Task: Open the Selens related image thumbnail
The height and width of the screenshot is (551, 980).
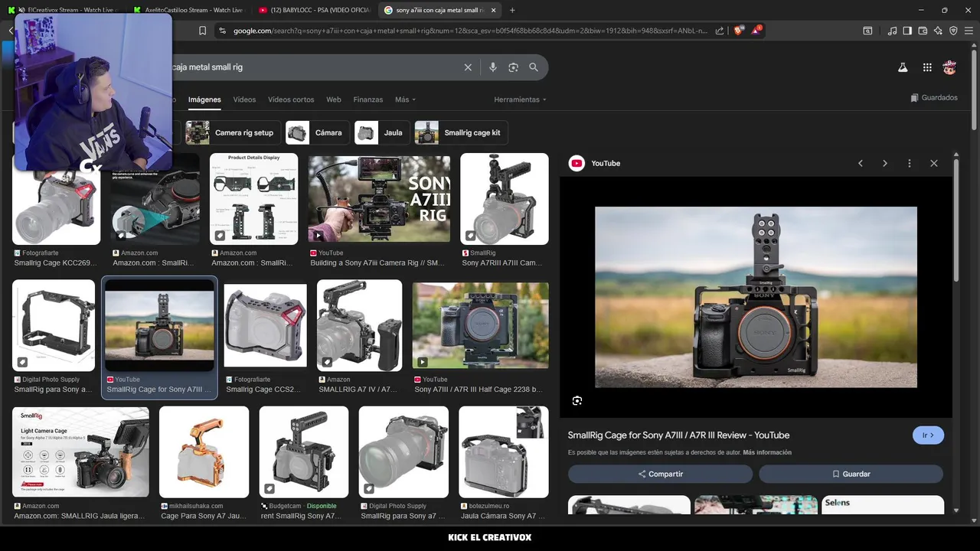Action: click(x=882, y=505)
